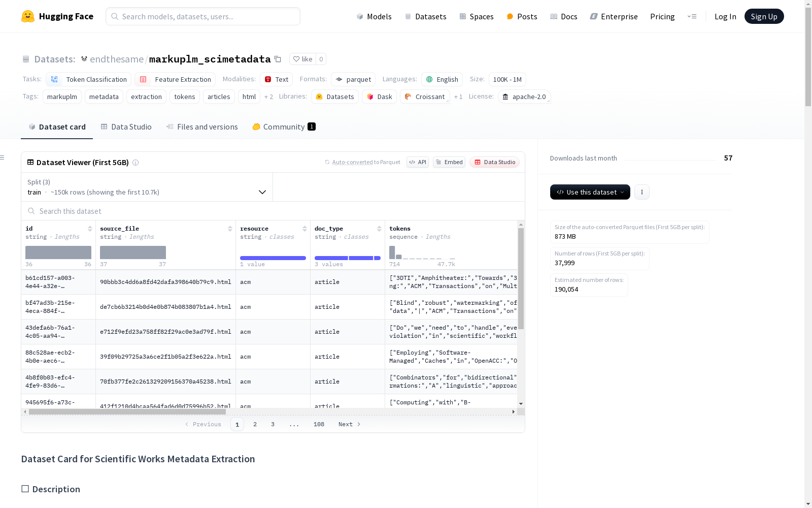Select the Token Classification task tag

89,79
